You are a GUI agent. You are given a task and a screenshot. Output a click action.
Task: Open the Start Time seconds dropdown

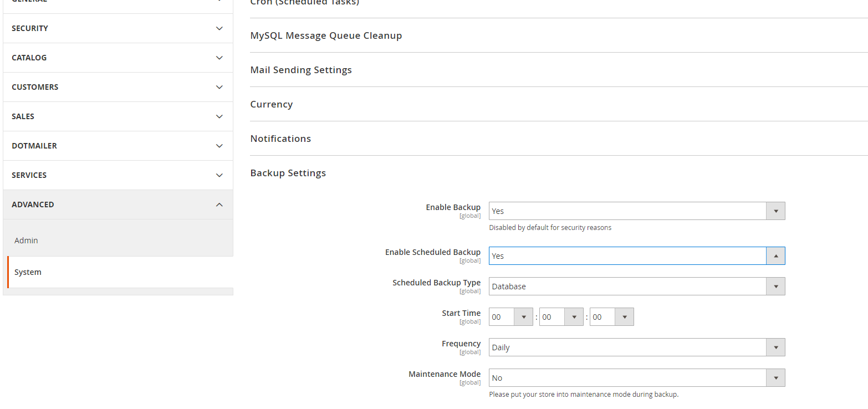click(x=612, y=317)
